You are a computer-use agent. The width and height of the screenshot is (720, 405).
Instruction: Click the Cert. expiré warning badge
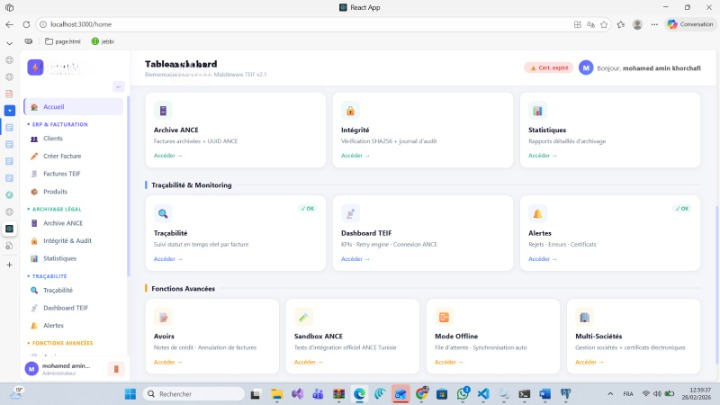(x=549, y=68)
